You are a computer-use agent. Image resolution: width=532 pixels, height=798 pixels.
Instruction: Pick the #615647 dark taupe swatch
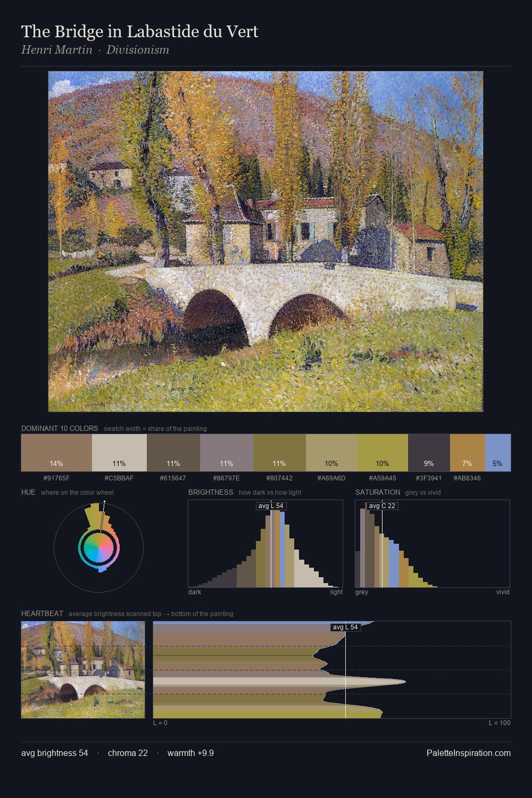pos(173,453)
